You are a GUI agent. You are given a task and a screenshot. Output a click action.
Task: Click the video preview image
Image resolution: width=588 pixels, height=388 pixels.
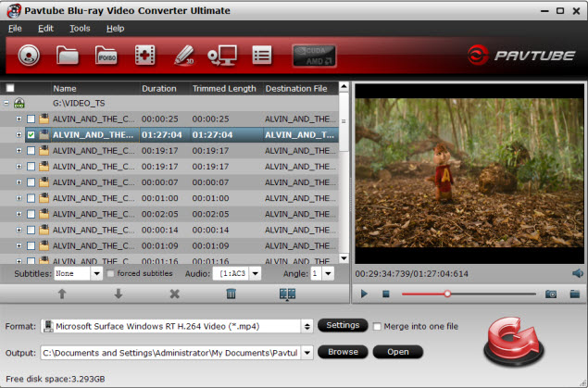(469, 173)
